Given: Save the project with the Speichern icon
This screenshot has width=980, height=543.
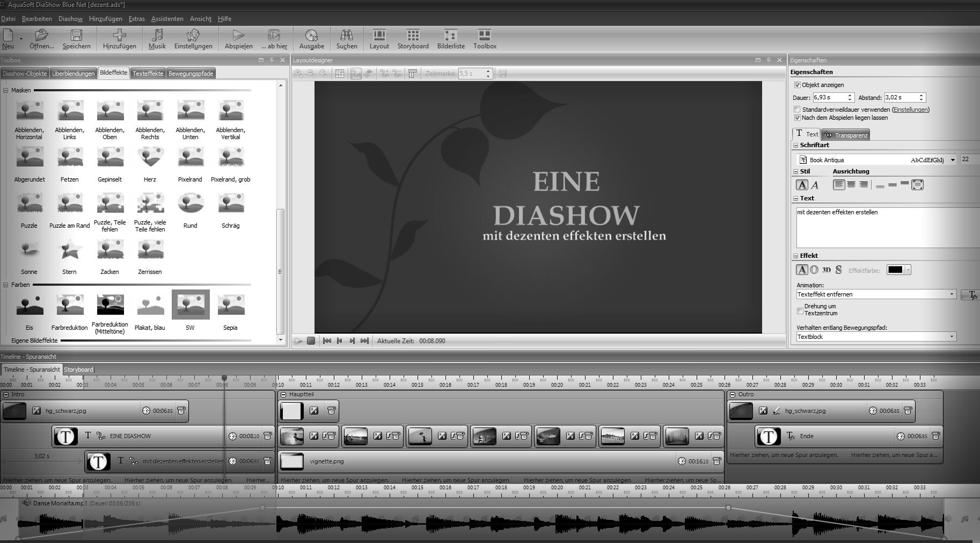Looking at the screenshot, I should 77,35.
